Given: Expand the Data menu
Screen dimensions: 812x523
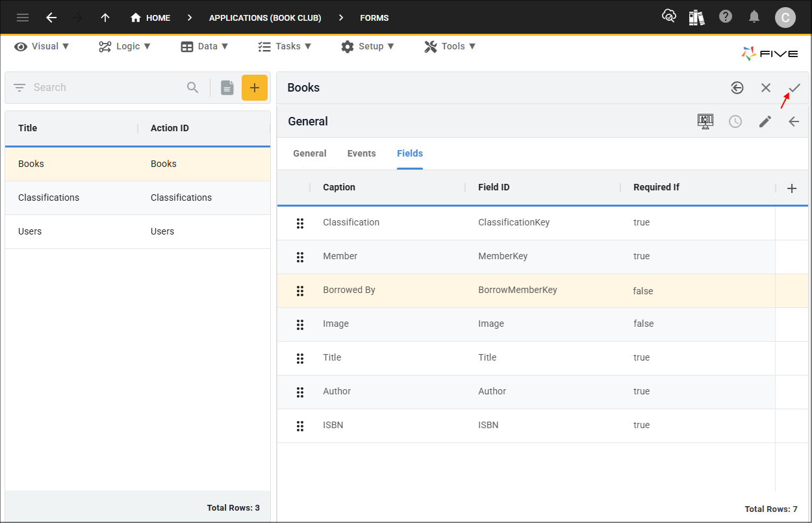Looking at the screenshot, I should (x=205, y=46).
